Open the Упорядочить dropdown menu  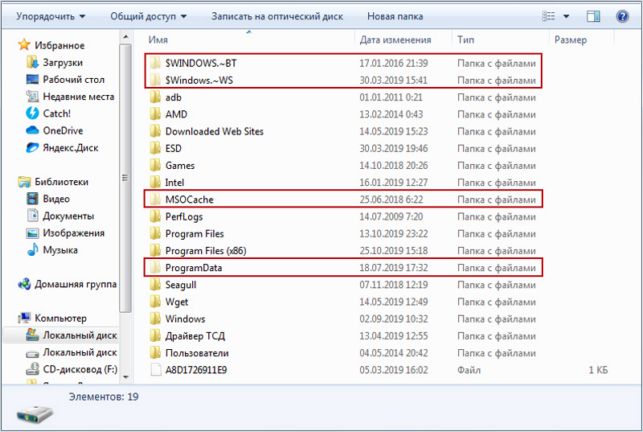click(50, 16)
